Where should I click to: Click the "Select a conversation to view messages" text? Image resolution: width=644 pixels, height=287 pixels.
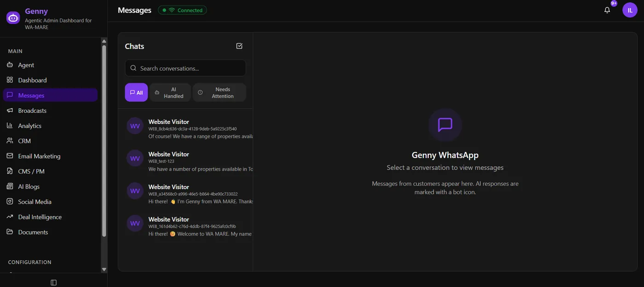445,167
